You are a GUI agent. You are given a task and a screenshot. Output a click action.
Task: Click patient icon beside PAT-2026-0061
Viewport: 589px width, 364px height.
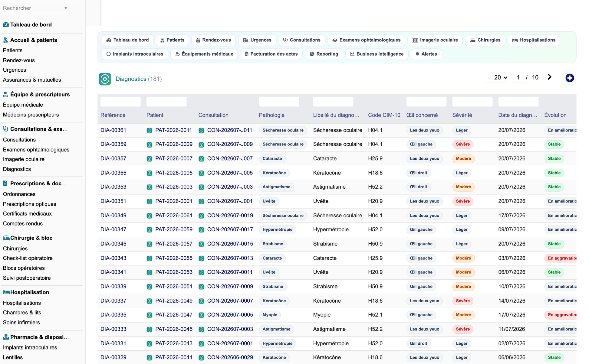[x=150, y=216]
